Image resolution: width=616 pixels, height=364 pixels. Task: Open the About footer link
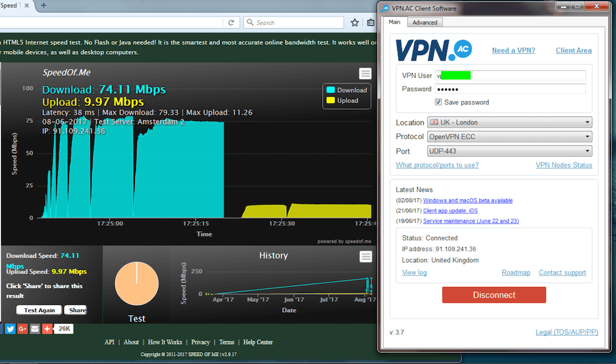(131, 342)
